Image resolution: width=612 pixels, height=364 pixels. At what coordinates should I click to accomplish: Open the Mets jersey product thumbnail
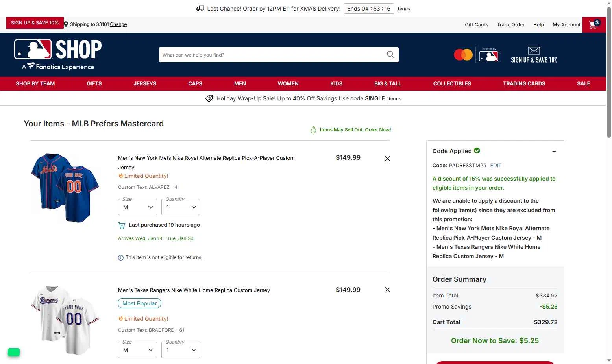point(65,188)
